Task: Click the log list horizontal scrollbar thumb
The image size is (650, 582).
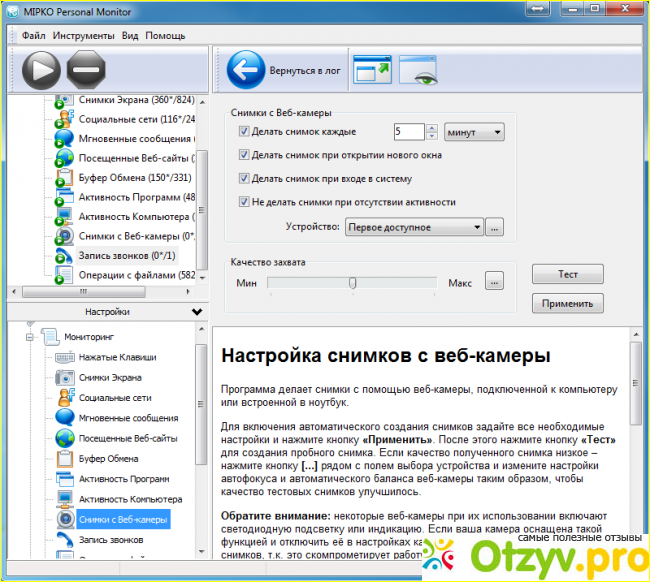Action: [x=84, y=291]
